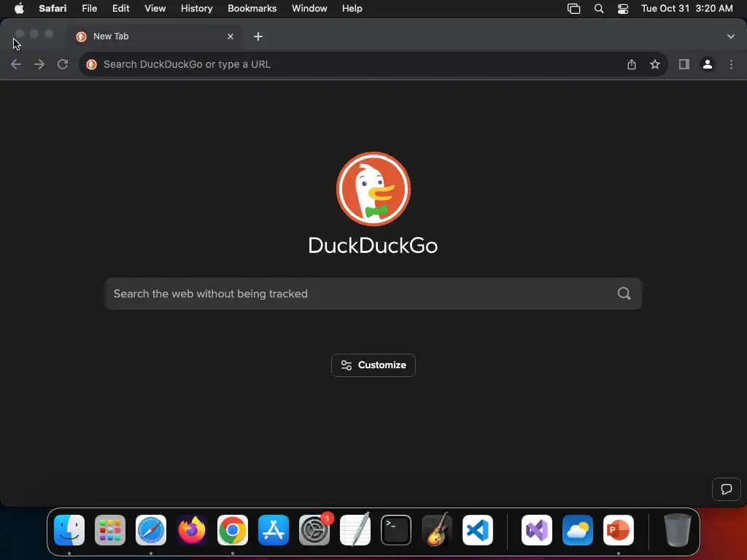This screenshot has width=747, height=560.
Task: Open the Customize button
Action: pos(373,365)
